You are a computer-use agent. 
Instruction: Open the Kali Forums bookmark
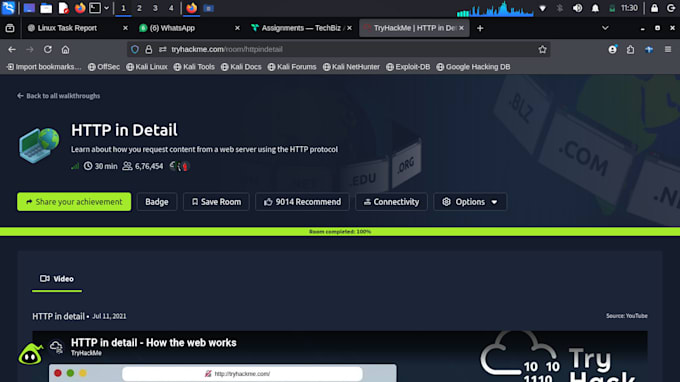click(x=292, y=67)
